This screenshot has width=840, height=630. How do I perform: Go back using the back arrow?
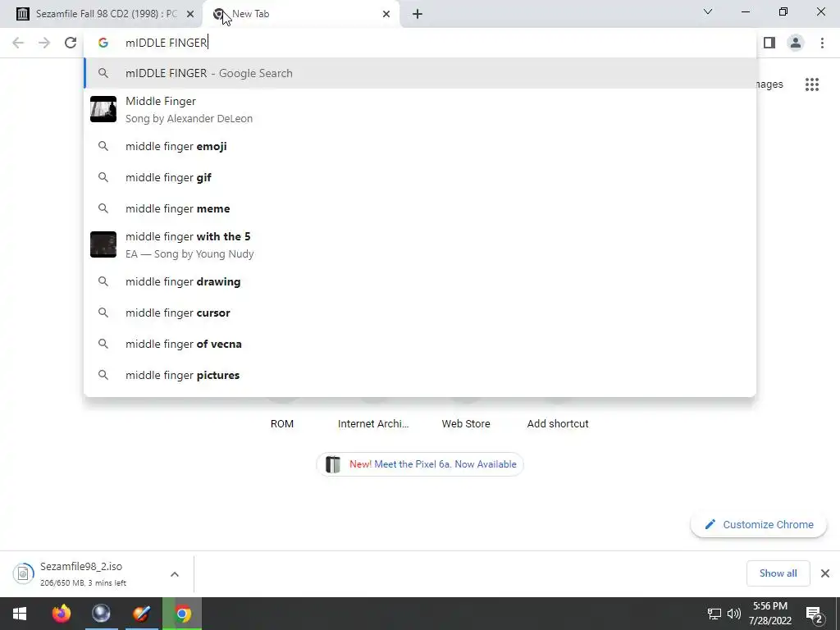(x=18, y=43)
